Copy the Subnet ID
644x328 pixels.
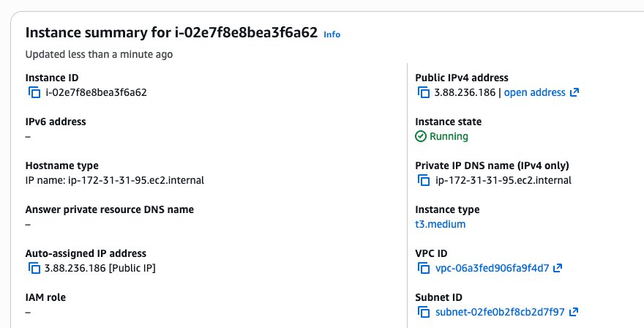click(x=423, y=312)
